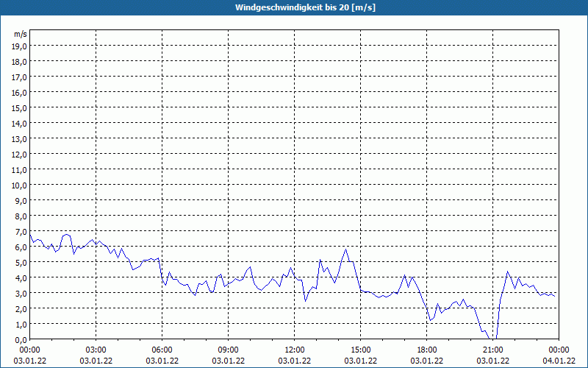Click the chart title 'Windgeschwindigkeit bis 20 [m/s]'

point(305,7)
